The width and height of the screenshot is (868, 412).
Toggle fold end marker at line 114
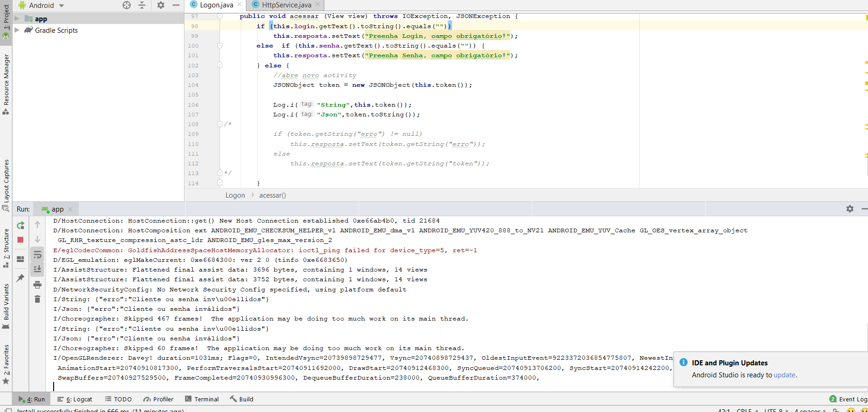(x=220, y=183)
